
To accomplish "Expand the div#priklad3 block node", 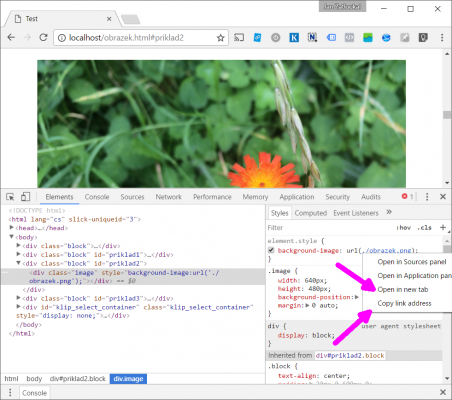I will point(19,298).
